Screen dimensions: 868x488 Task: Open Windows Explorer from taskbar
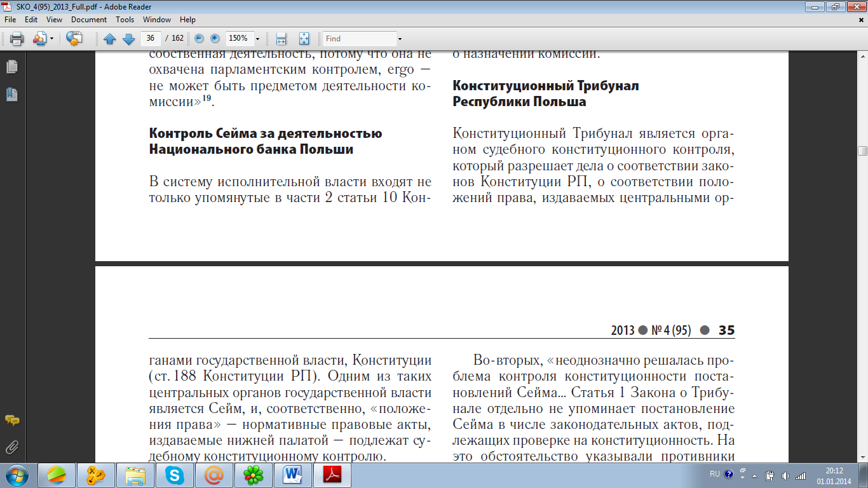pos(135,475)
